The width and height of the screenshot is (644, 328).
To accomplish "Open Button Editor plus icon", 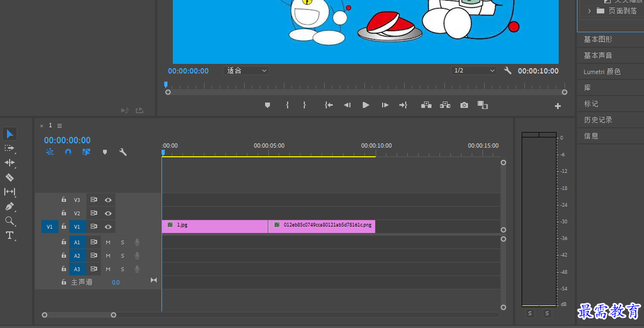I will (x=558, y=106).
